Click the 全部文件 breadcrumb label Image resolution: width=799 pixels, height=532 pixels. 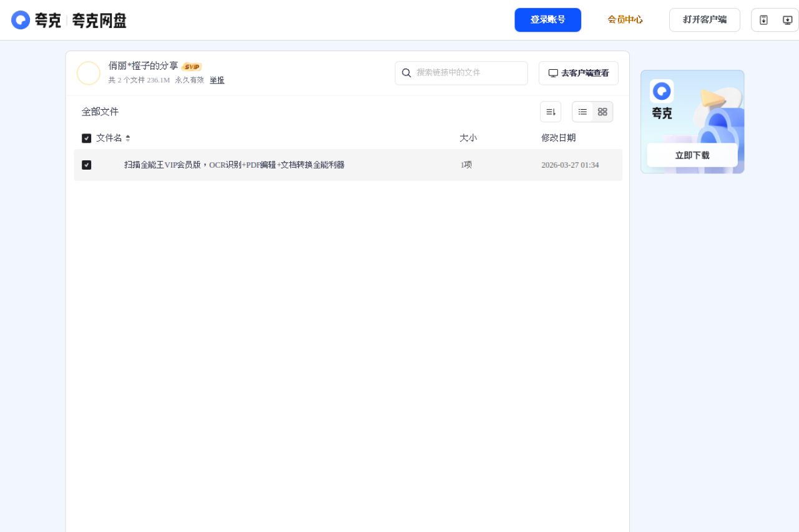coord(100,111)
